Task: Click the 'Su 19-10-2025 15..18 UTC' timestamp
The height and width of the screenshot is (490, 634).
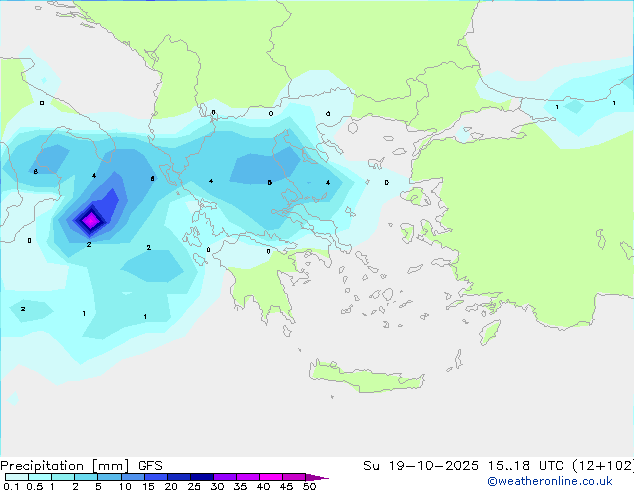Action: (463, 466)
